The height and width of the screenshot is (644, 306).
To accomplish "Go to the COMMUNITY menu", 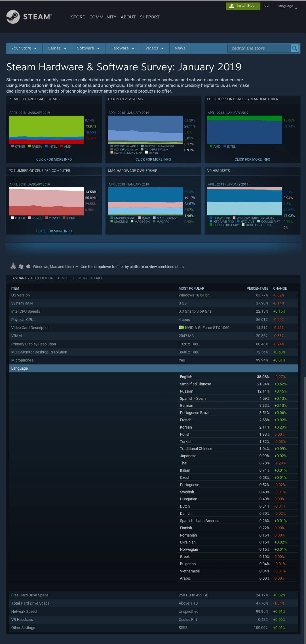I will point(103,17).
